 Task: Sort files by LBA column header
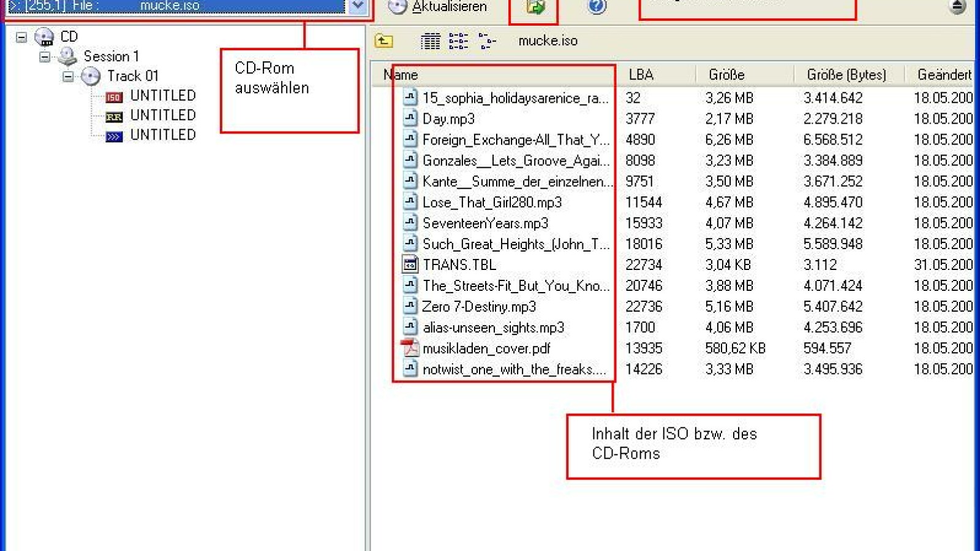pos(641,75)
